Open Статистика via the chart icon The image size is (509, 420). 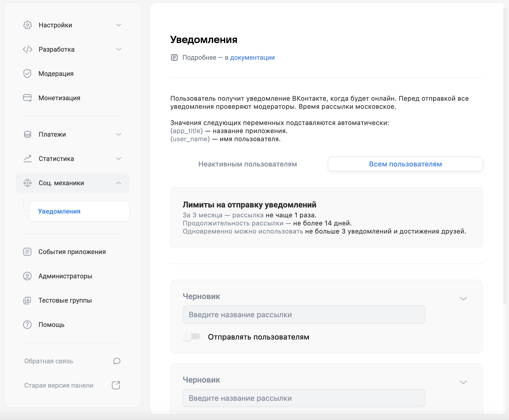point(28,159)
